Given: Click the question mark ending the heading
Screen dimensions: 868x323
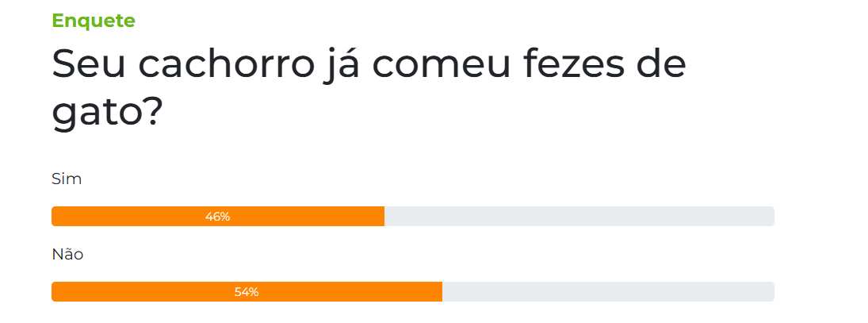Looking at the screenshot, I should (153, 113).
